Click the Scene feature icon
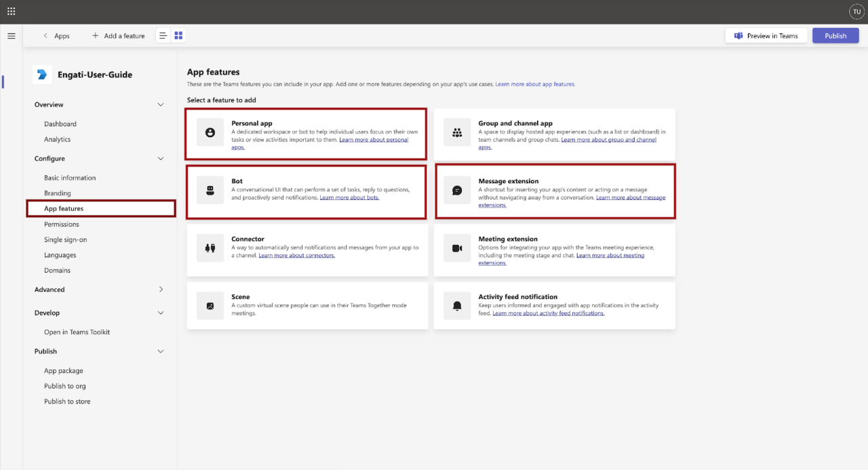This screenshot has height=470, width=868. click(210, 306)
